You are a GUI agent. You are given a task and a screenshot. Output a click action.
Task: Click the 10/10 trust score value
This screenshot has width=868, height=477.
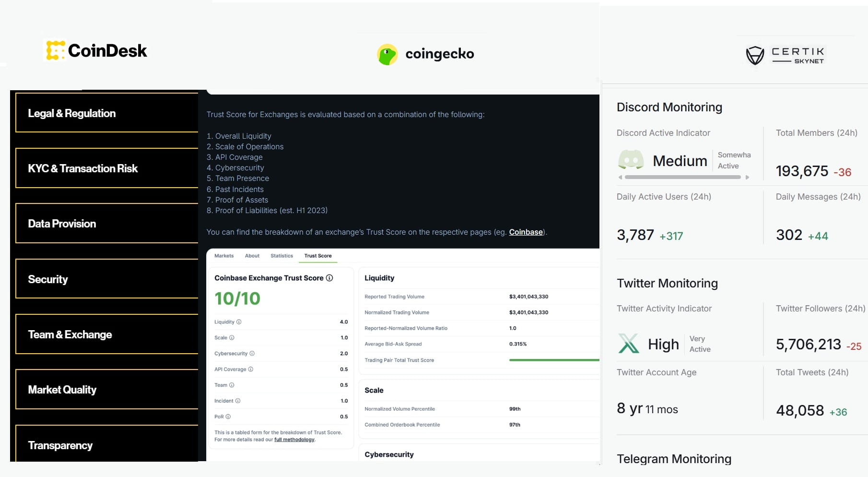[237, 298]
